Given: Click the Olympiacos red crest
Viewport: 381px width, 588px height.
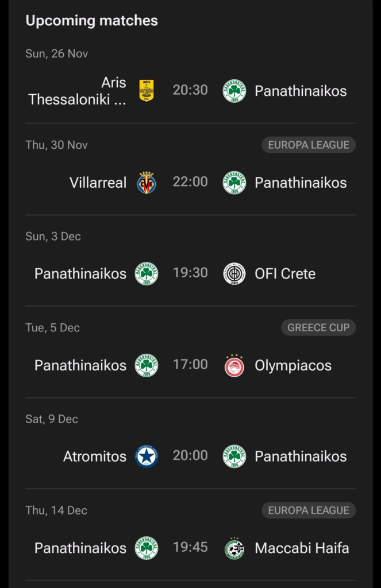Looking at the screenshot, I should [234, 365].
